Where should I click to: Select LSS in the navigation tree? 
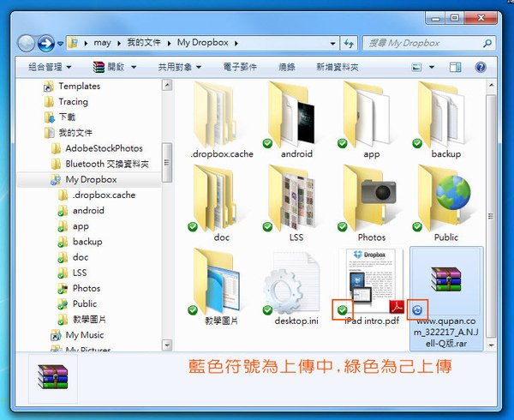click(x=72, y=273)
